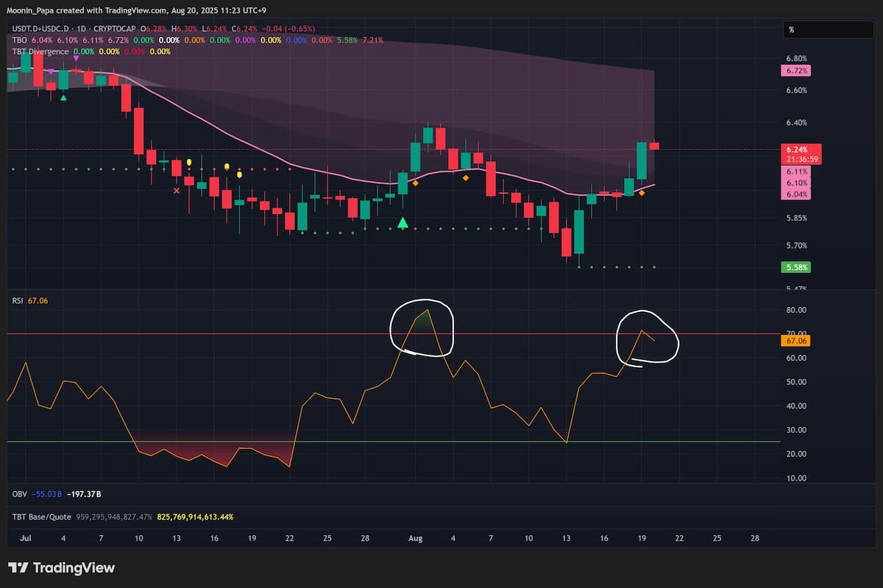This screenshot has height=588, width=883.
Task: Click the green 5.58% price label
Action: (x=798, y=267)
